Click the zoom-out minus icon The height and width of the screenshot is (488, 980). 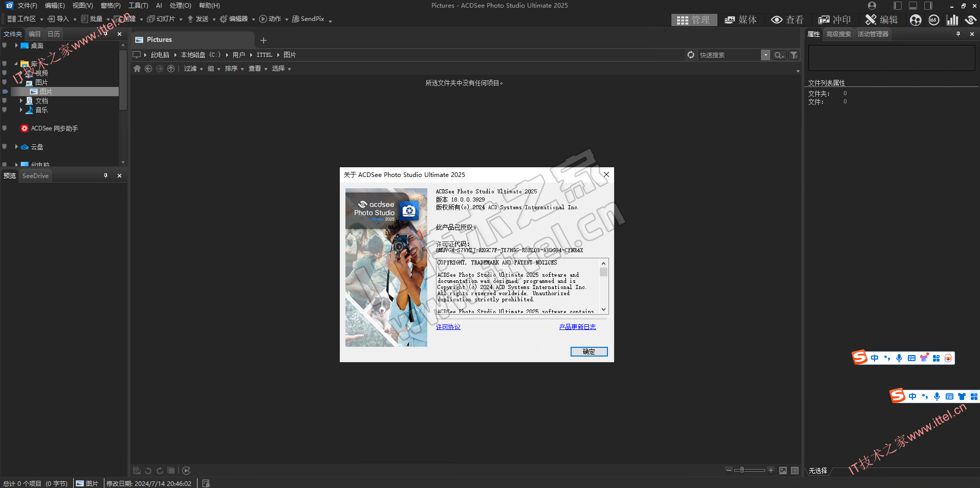point(729,470)
